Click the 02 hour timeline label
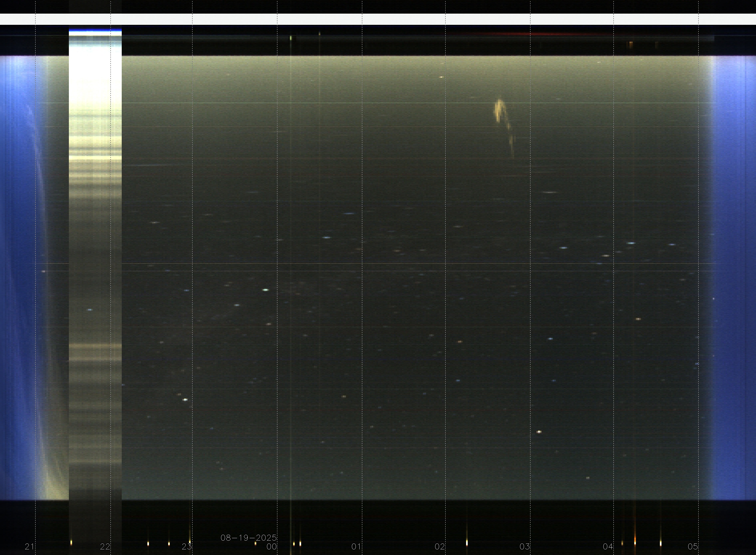This screenshot has width=756, height=555. [x=440, y=547]
